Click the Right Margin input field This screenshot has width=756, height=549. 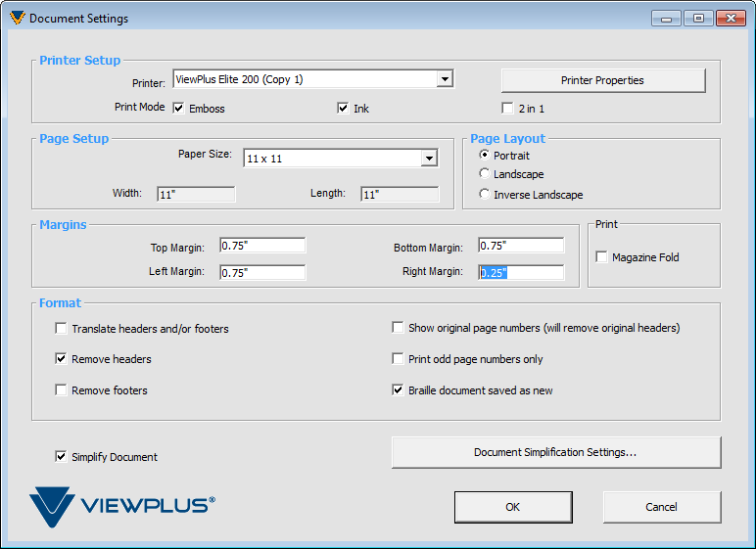pos(521,273)
